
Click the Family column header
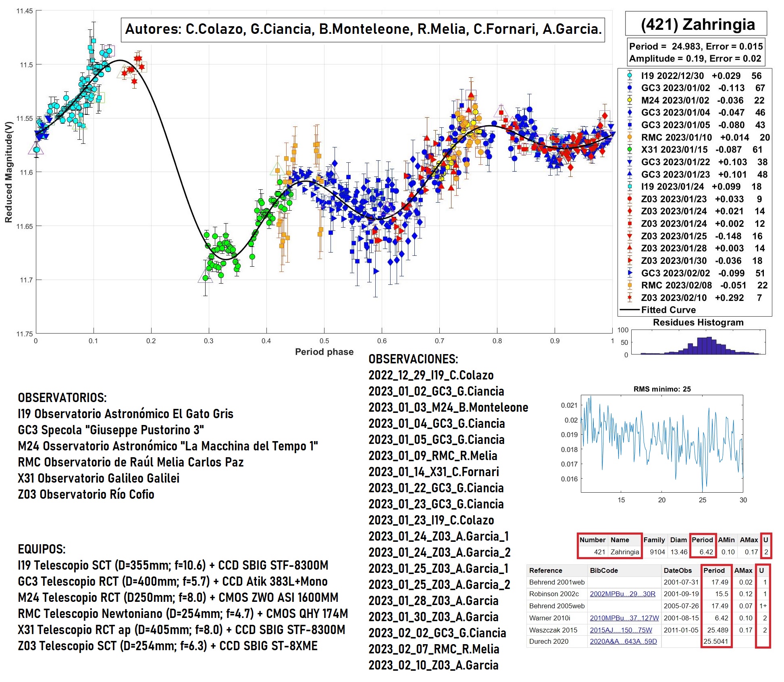(x=654, y=540)
